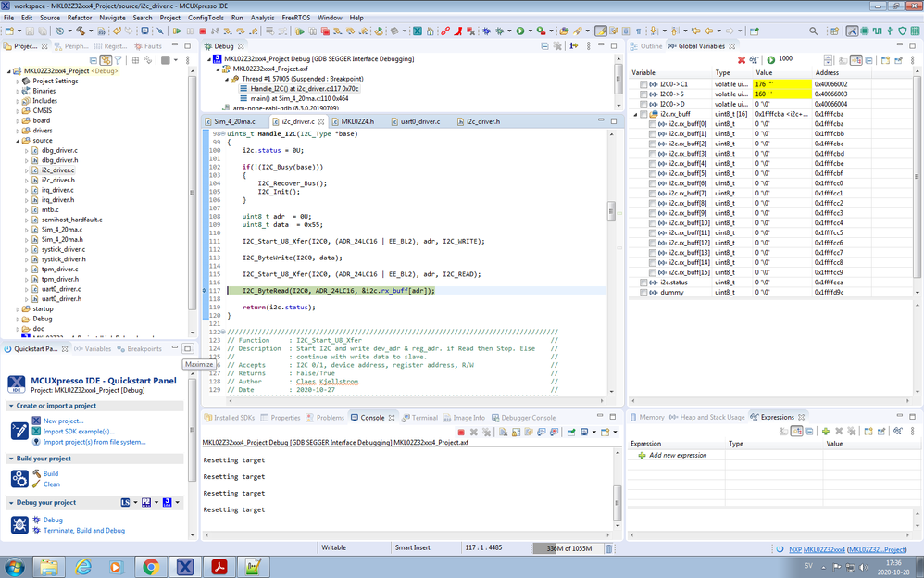Click the Build hammer icon in toolbar
This screenshot has width=924, height=578.
coord(79,31)
